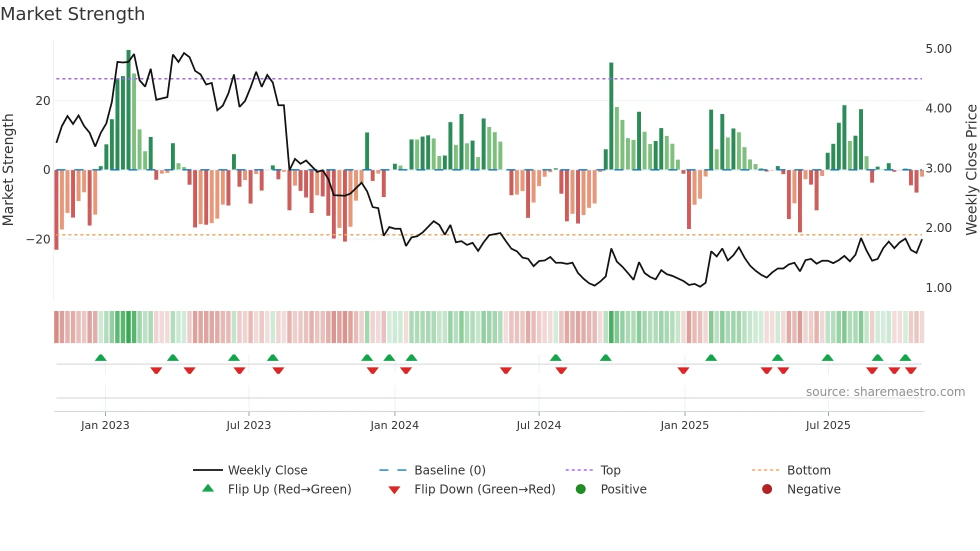Click the tallest green bar near September 2024
The height and width of the screenshot is (551, 980).
[x=611, y=115]
